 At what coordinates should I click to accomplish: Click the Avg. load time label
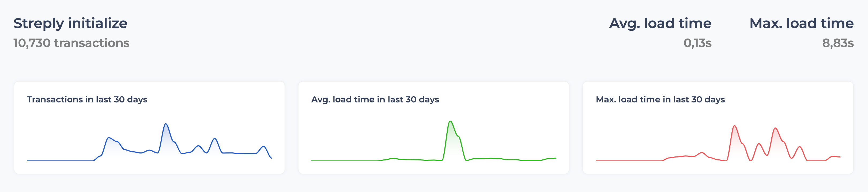tap(660, 24)
